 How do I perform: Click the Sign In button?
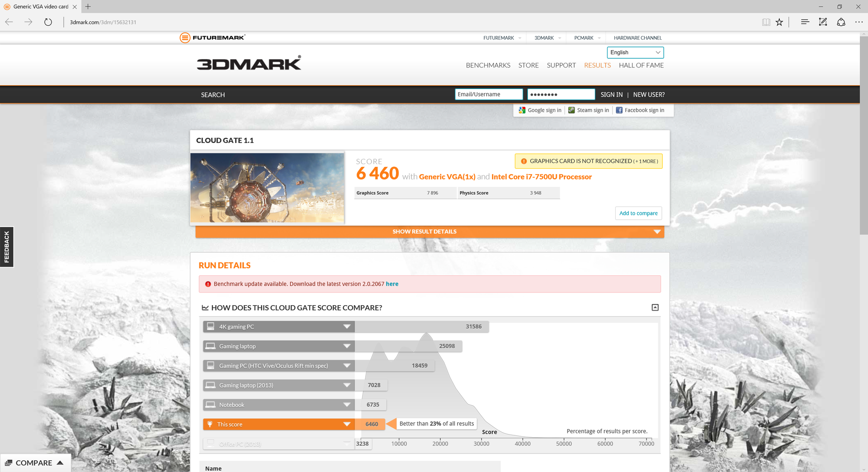coord(611,94)
